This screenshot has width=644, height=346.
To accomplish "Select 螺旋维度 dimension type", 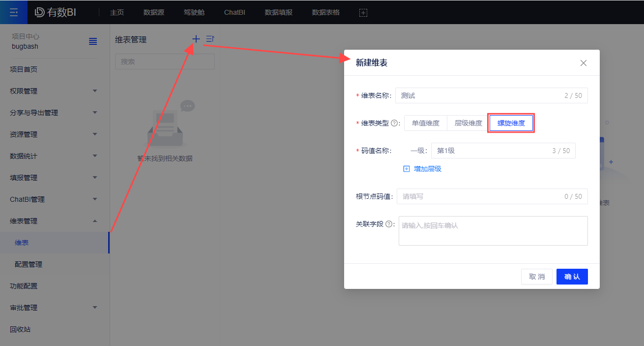I will tap(511, 124).
